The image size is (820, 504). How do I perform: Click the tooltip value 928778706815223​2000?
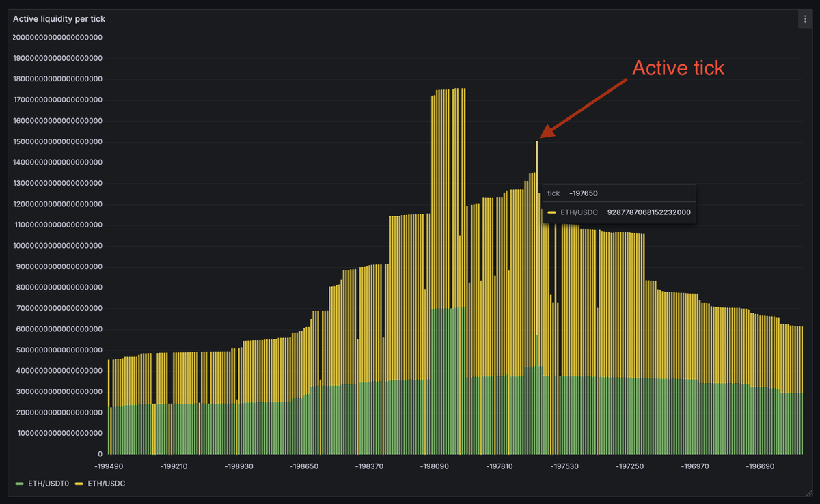point(649,212)
